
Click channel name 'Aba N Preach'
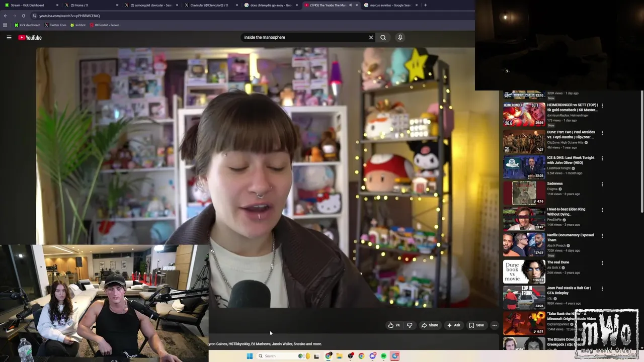point(556,245)
